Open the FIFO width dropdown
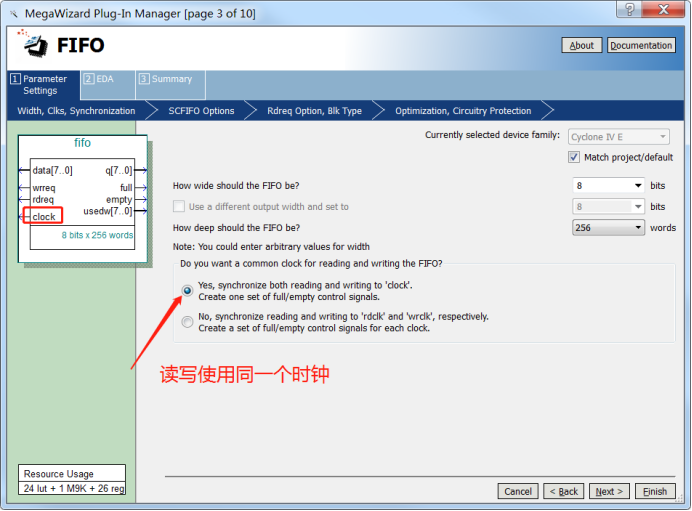Viewport: 692px width, 511px height. coord(608,186)
